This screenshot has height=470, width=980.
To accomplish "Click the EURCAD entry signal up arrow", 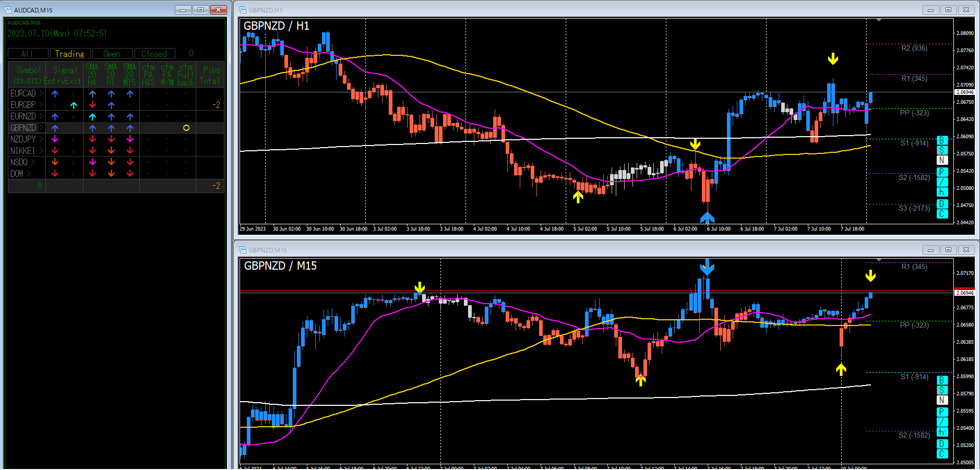I will coord(55,94).
